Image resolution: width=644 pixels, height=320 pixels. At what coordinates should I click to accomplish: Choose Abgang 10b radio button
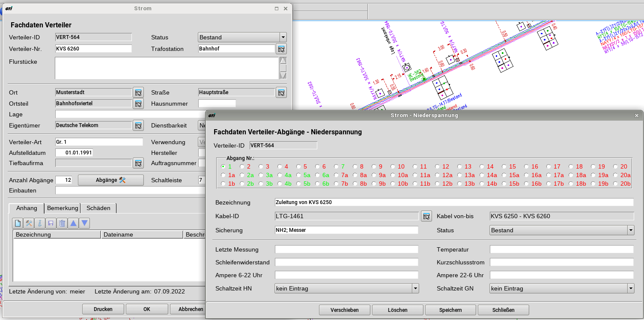[x=393, y=184]
